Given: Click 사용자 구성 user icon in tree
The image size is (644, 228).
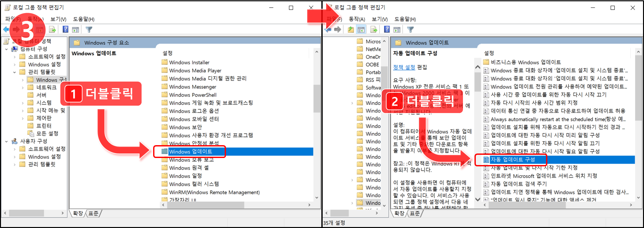Looking at the screenshot, I should click(x=14, y=141).
